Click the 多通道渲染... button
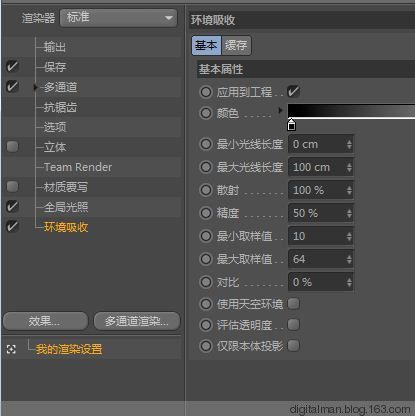Viewport: 415px width, 416px height. click(x=137, y=321)
